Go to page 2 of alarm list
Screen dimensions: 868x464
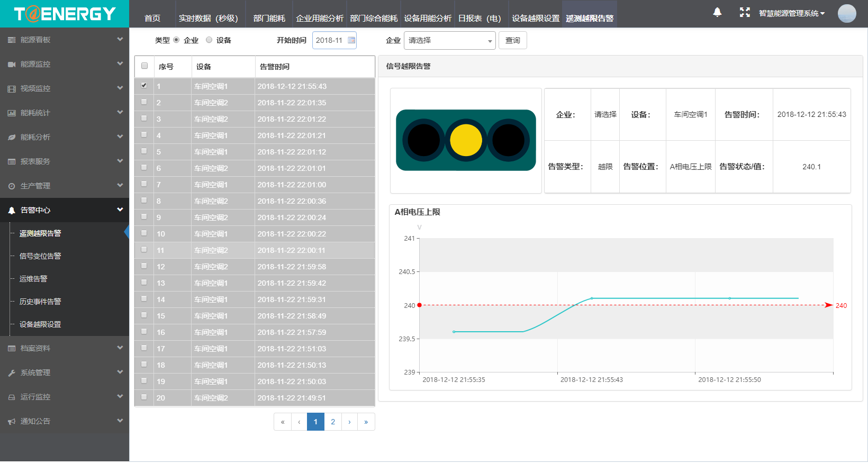click(333, 422)
